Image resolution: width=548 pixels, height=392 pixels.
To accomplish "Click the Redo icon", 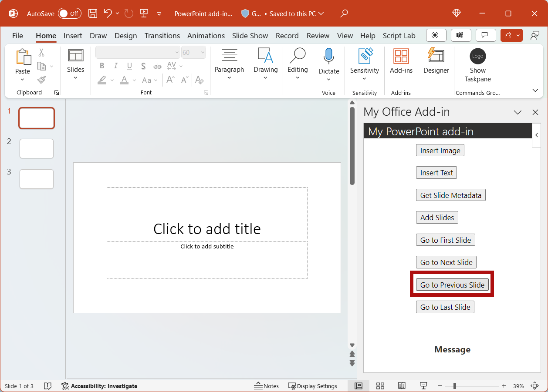I will (129, 13).
